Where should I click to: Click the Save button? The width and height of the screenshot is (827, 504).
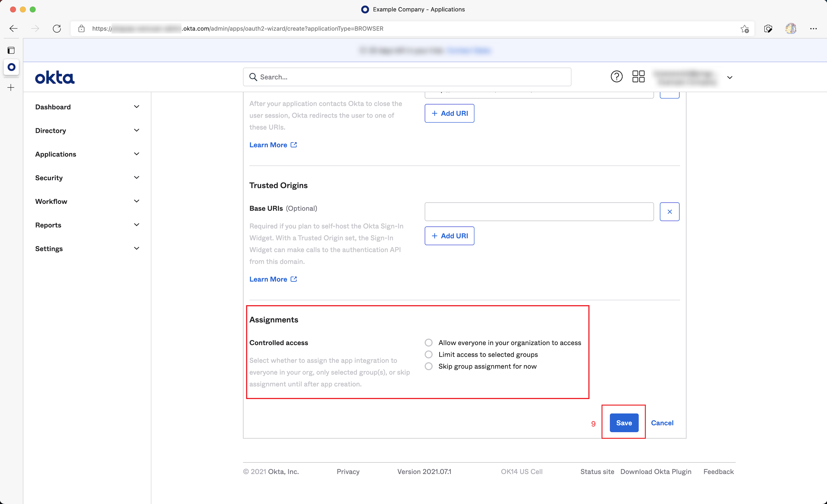click(624, 423)
